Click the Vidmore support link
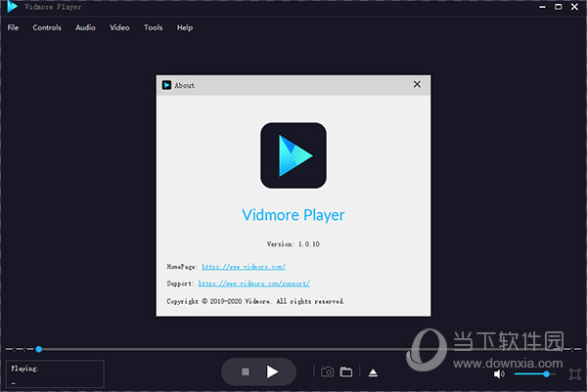587x392 pixels. point(253,283)
